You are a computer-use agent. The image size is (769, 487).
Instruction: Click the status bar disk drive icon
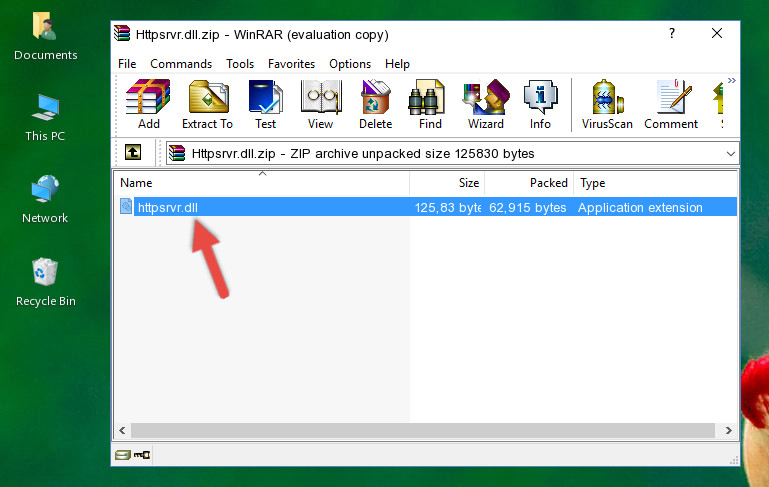coord(122,455)
